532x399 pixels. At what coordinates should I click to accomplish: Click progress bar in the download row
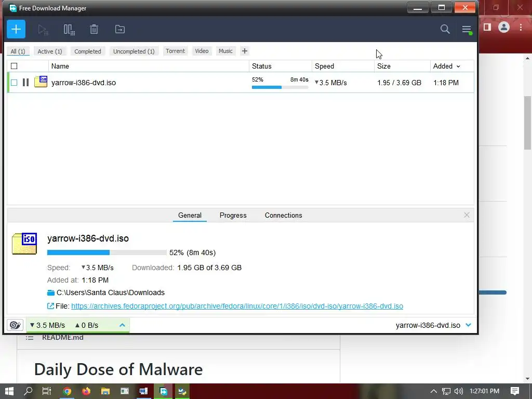point(280,87)
